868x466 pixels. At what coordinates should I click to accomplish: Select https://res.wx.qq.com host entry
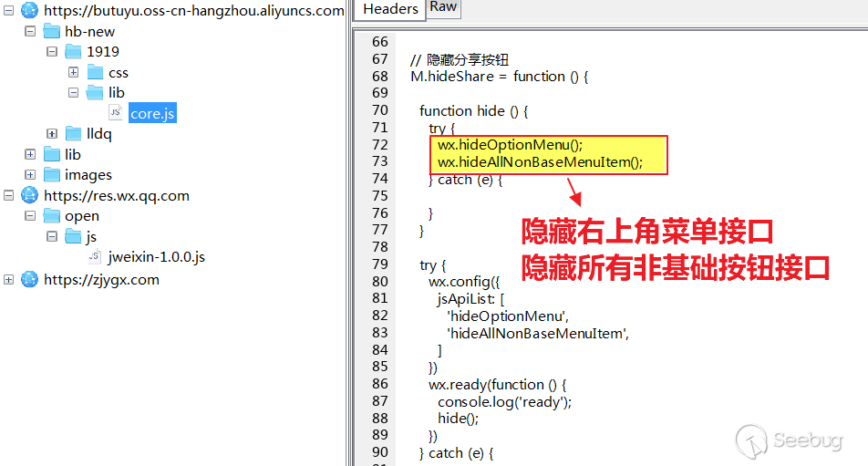tap(117, 196)
